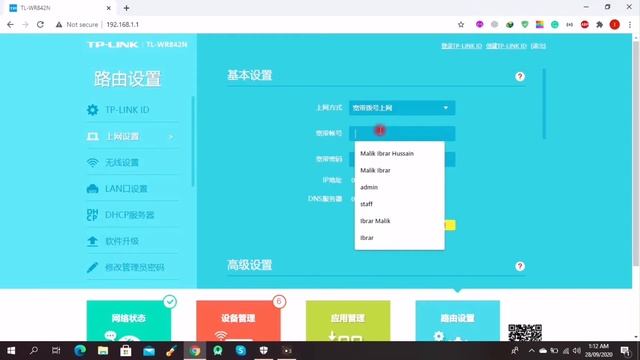Open the DHCP server sidebar icon
The height and width of the screenshot is (360, 640).
(93, 215)
